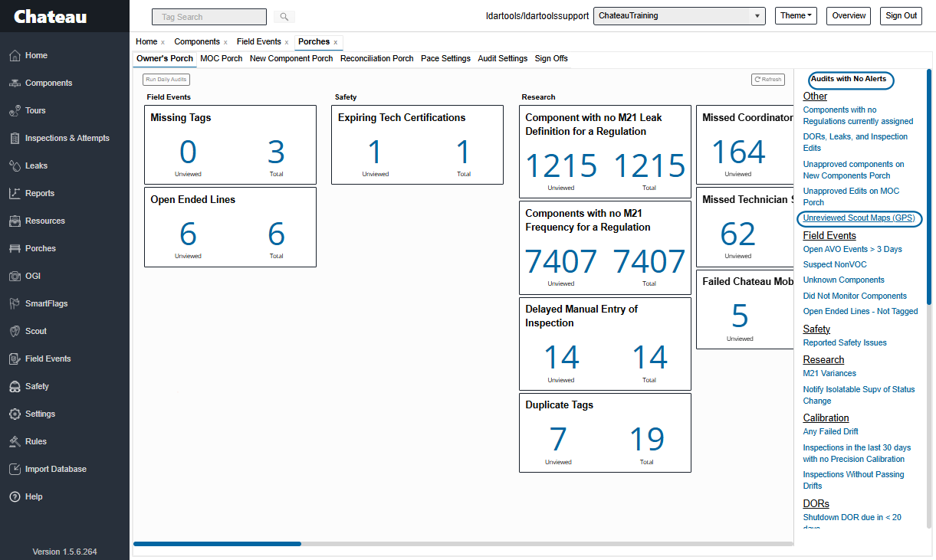Open the Scout icon in sidebar
Screen dimensions: 936x560
14,331
